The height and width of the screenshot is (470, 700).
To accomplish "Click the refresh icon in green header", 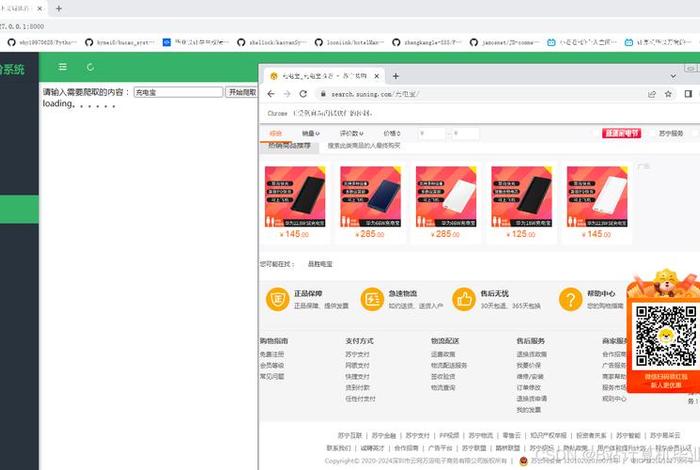I will 90,67.
